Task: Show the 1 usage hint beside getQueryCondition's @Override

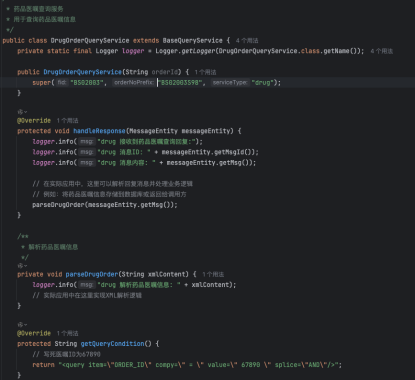Action: (67, 333)
